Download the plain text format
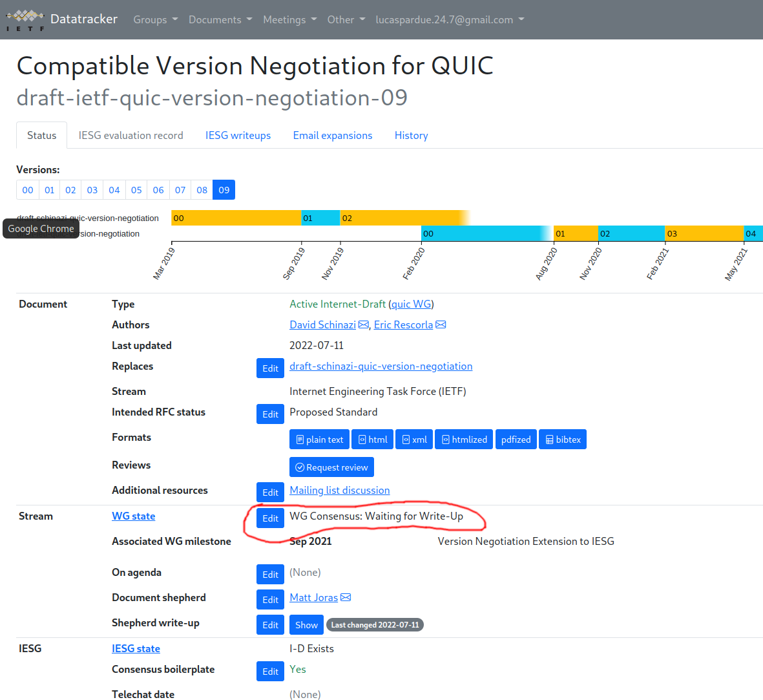 pyautogui.click(x=319, y=439)
